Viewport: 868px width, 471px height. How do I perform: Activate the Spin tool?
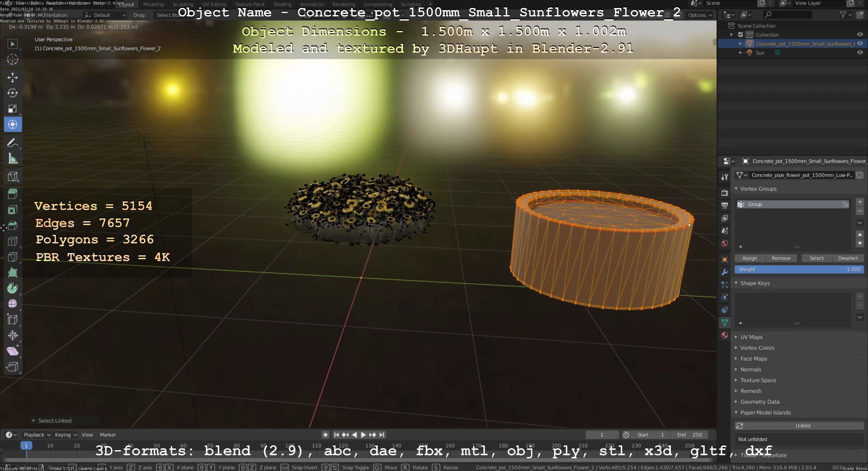(x=13, y=288)
